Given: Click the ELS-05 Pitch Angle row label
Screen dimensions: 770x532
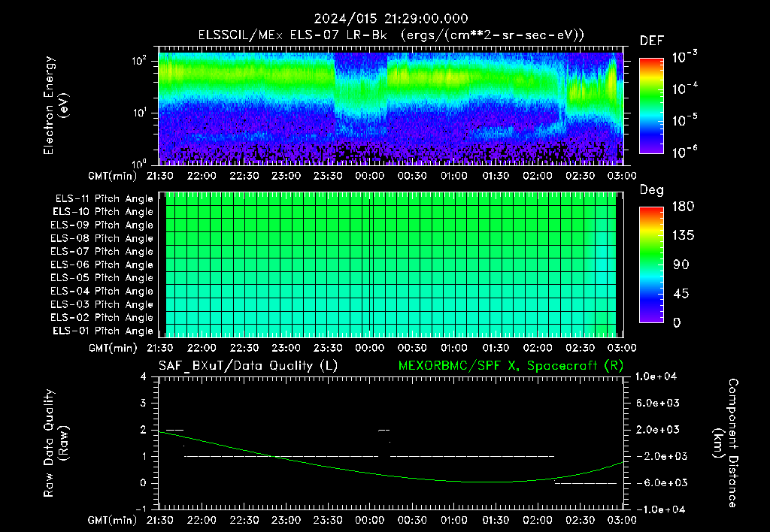Looking at the screenshot, I should pyautogui.click(x=102, y=278).
